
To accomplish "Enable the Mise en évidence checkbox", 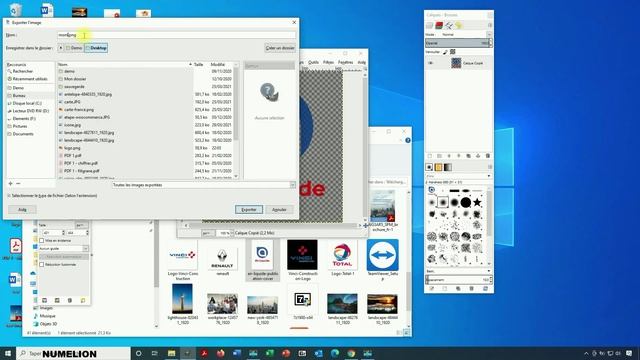I will pyautogui.click(x=42, y=241).
